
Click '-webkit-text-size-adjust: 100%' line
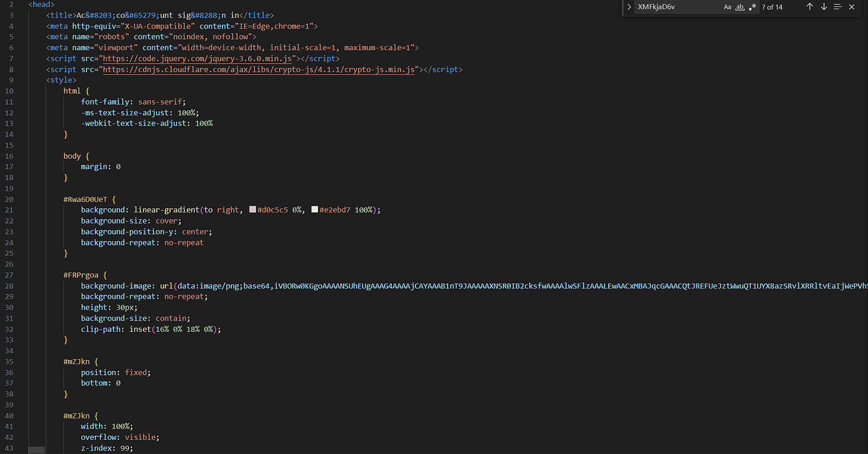pos(146,123)
